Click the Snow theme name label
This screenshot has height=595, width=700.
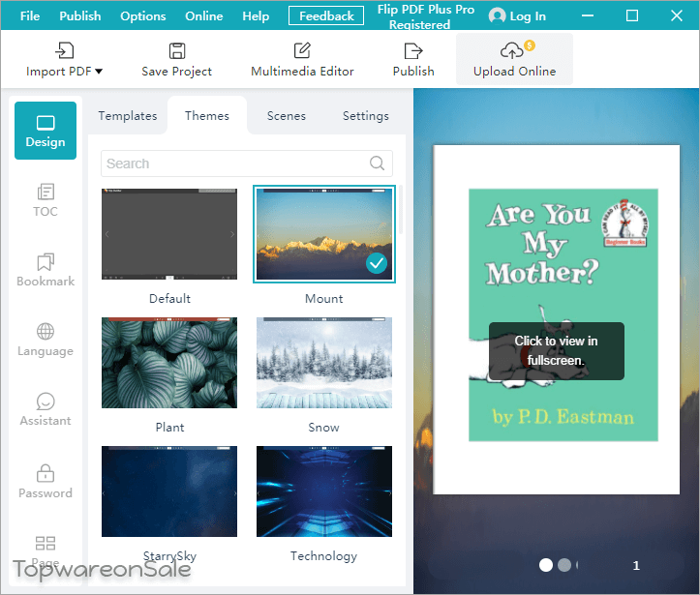(324, 427)
